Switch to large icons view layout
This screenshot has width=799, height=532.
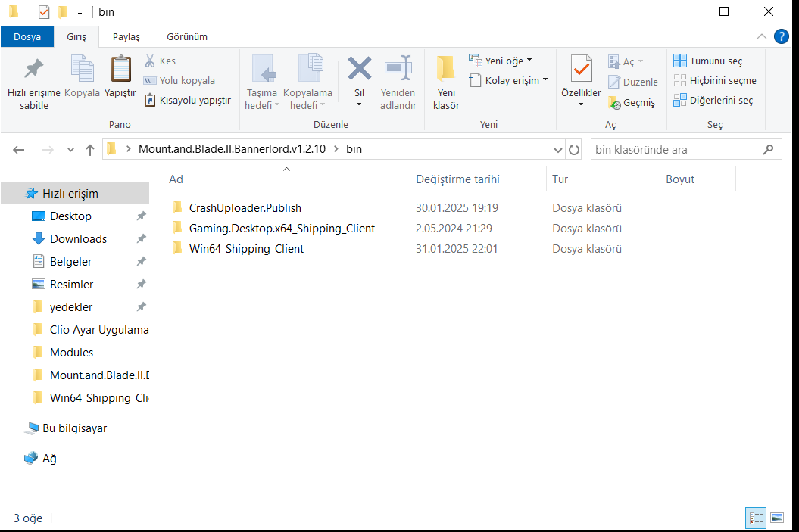coord(777,518)
